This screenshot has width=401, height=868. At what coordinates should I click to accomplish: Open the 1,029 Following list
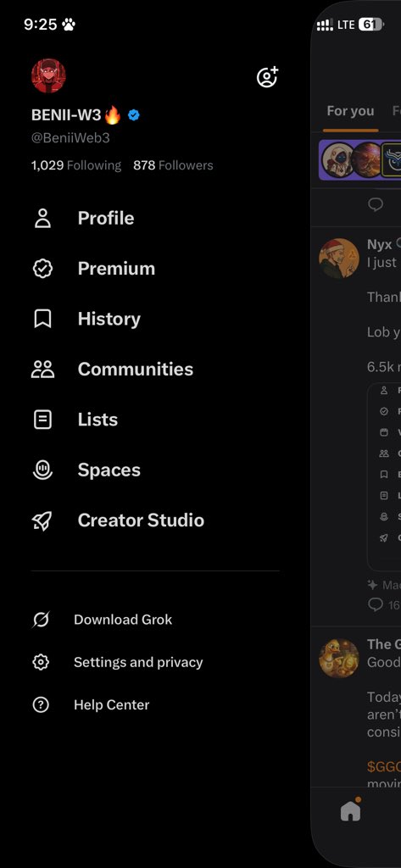click(x=76, y=165)
